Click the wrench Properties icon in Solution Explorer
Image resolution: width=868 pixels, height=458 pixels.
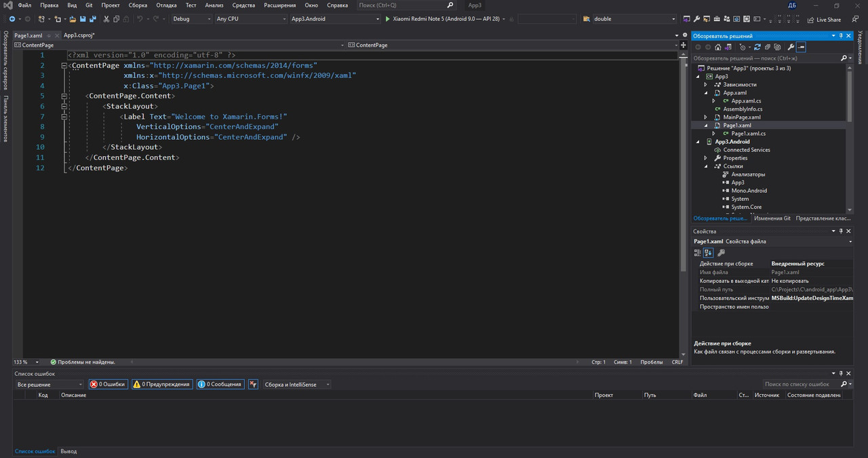point(791,47)
